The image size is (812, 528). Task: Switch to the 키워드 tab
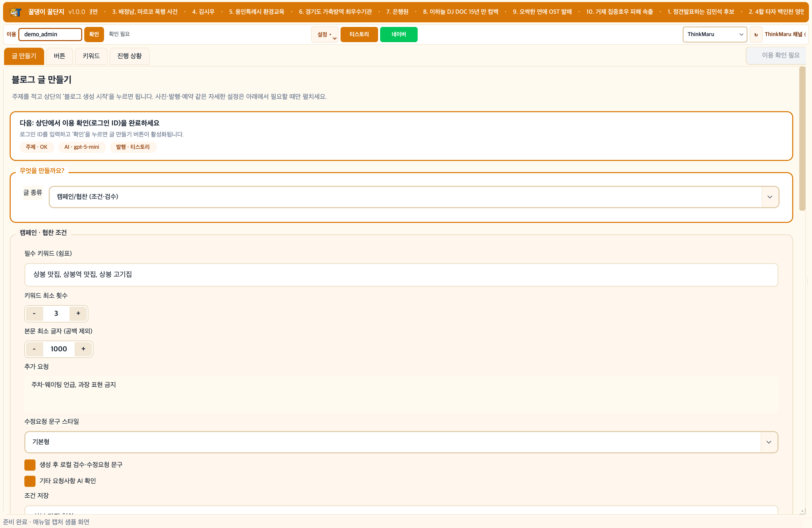91,56
